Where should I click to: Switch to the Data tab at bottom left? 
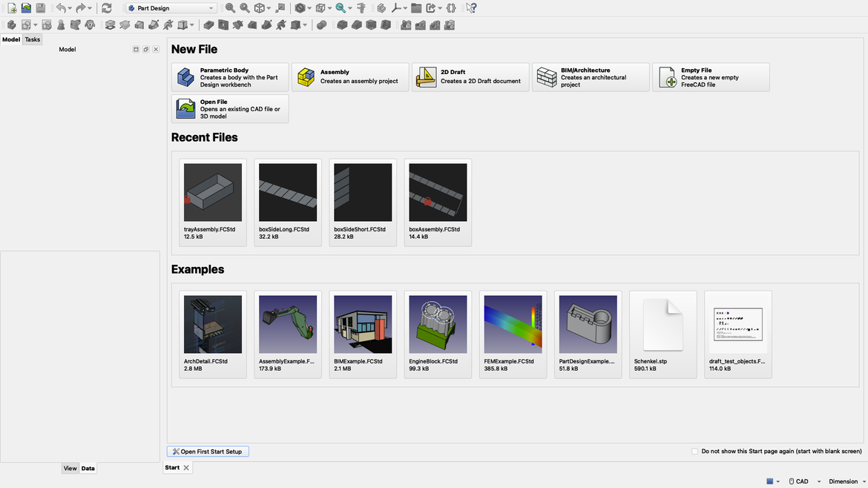(x=88, y=468)
